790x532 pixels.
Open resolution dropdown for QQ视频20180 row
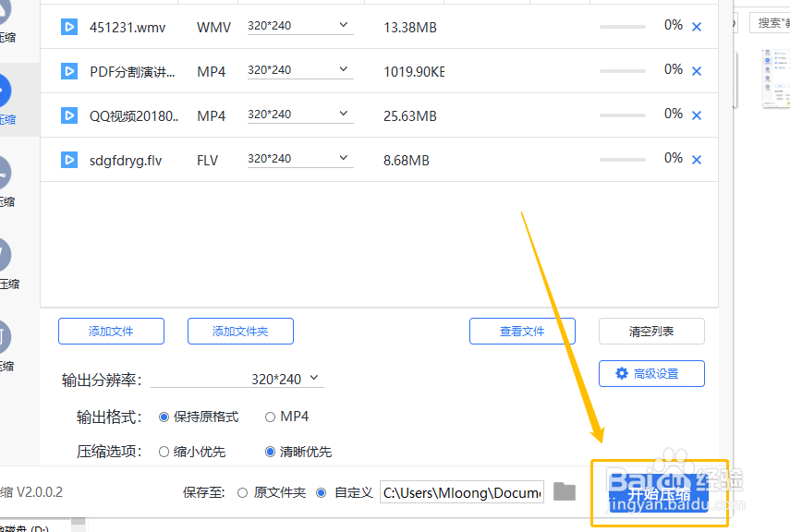click(300, 115)
